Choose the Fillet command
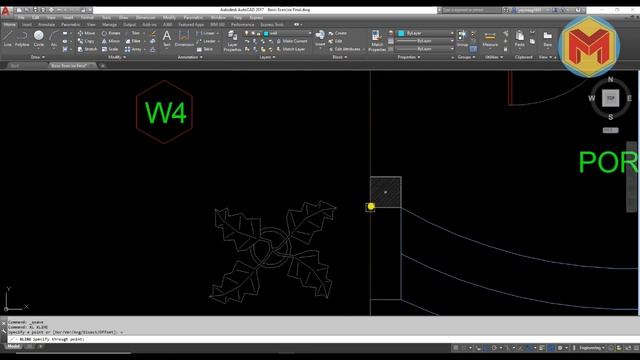The height and width of the screenshot is (360, 640). [133, 41]
